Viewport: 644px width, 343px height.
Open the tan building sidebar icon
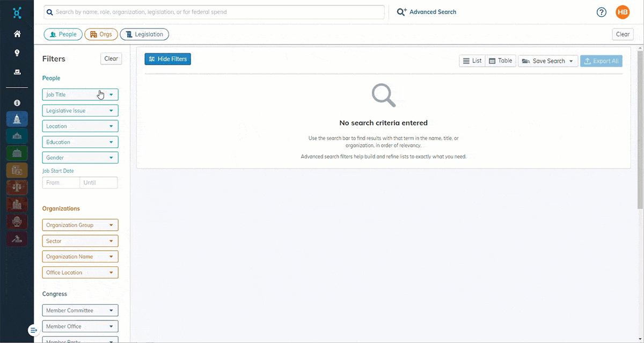coord(17,170)
